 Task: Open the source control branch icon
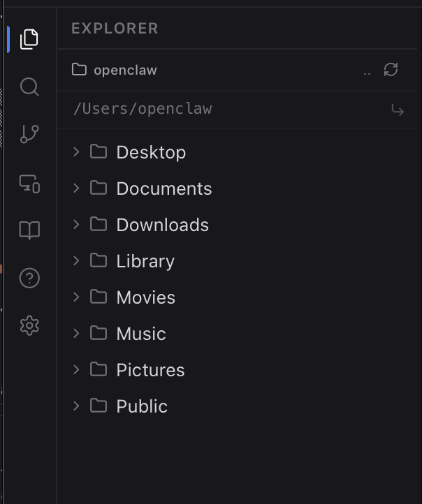pyautogui.click(x=29, y=134)
